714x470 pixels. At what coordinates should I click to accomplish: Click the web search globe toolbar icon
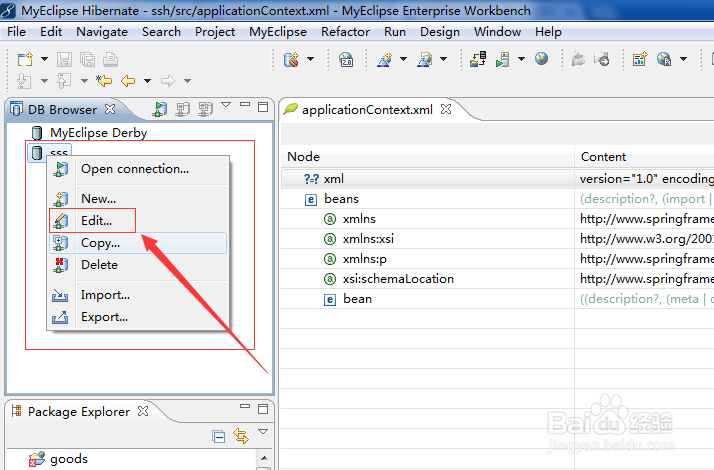click(664, 59)
